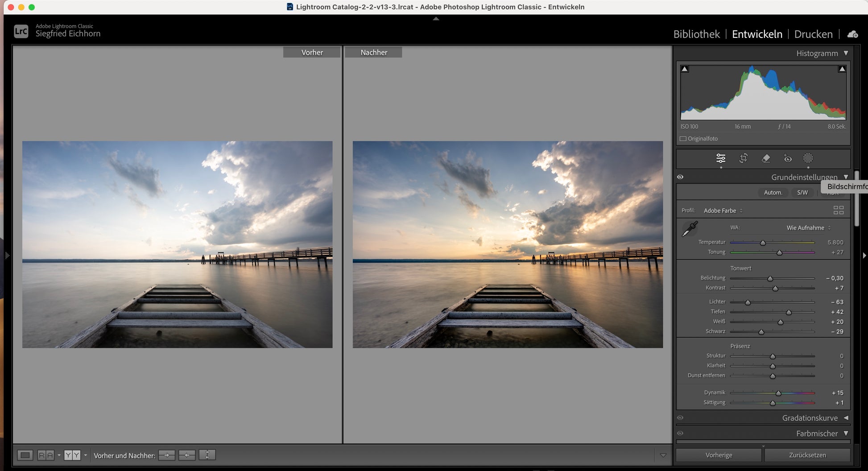Screen dimensions: 868x471
Task: Switch to single loupe view
Action: [x=25, y=455]
